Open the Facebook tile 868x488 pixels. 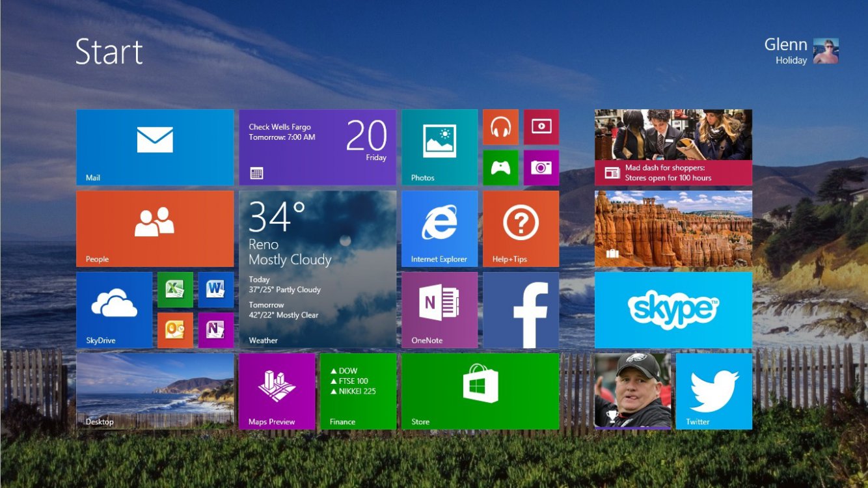(521, 310)
